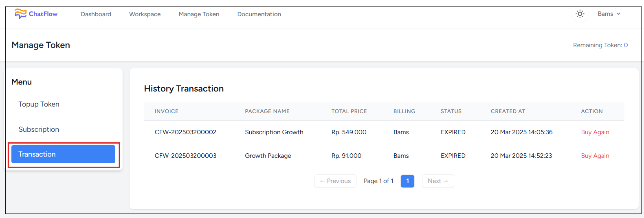Click the ChatFlow logo icon
This screenshot has width=644, height=218.
[x=20, y=14]
